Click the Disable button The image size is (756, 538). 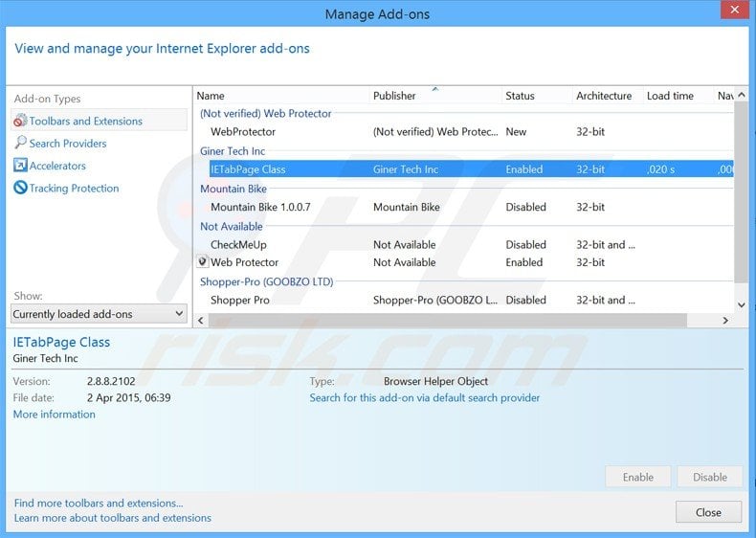click(710, 477)
